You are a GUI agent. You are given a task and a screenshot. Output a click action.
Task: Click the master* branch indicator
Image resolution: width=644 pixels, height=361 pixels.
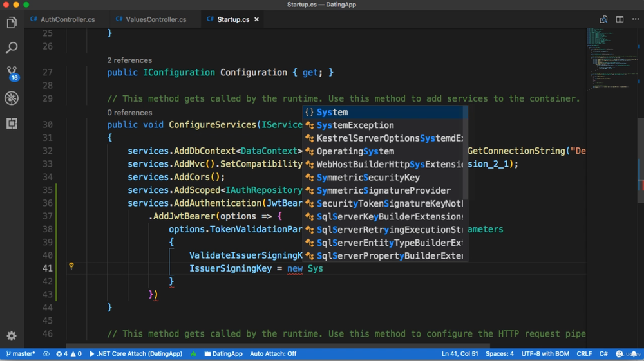pyautogui.click(x=21, y=354)
